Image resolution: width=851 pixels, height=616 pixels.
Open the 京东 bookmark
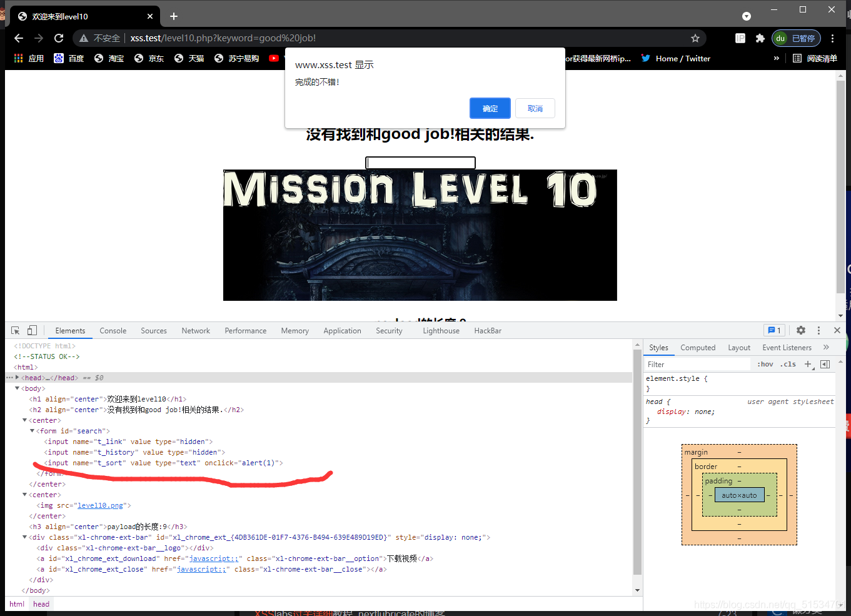click(149, 58)
